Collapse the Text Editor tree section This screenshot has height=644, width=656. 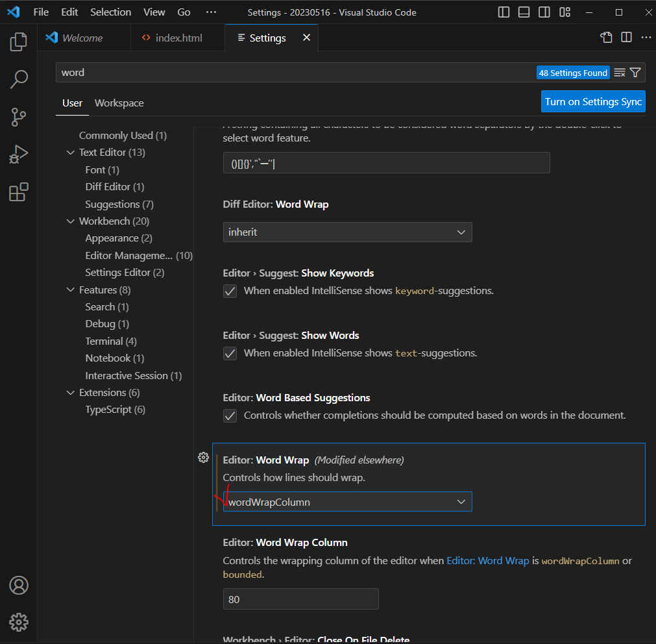(x=70, y=153)
